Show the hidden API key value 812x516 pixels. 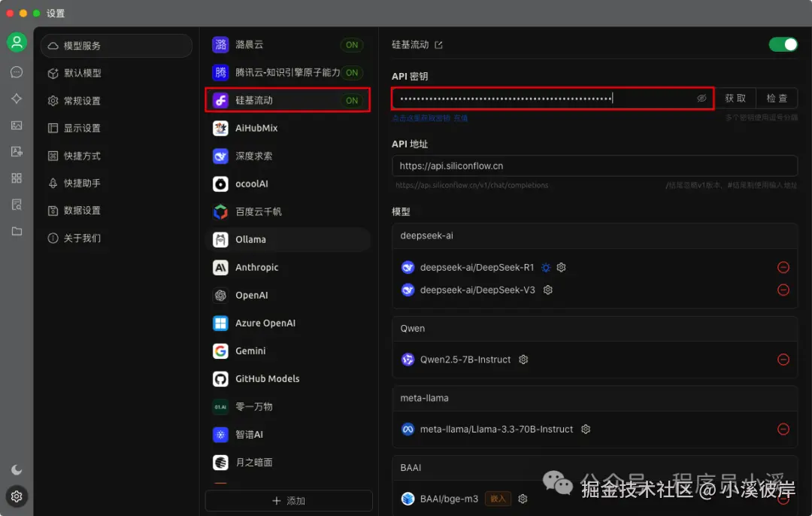click(701, 98)
